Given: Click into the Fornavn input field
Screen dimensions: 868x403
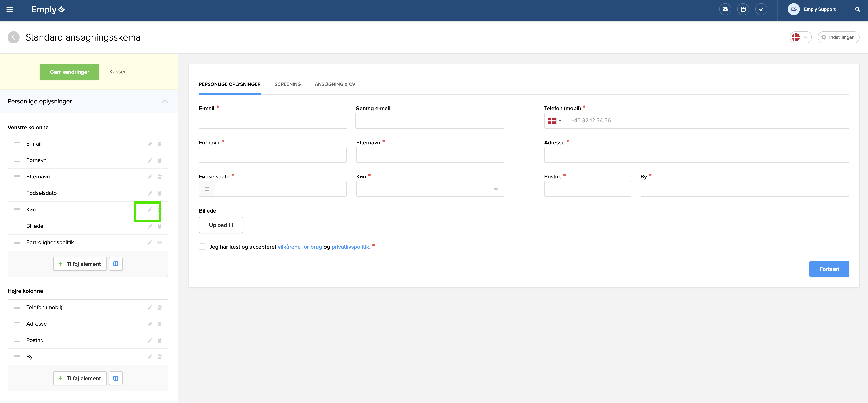Looking at the screenshot, I should click(x=272, y=155).
